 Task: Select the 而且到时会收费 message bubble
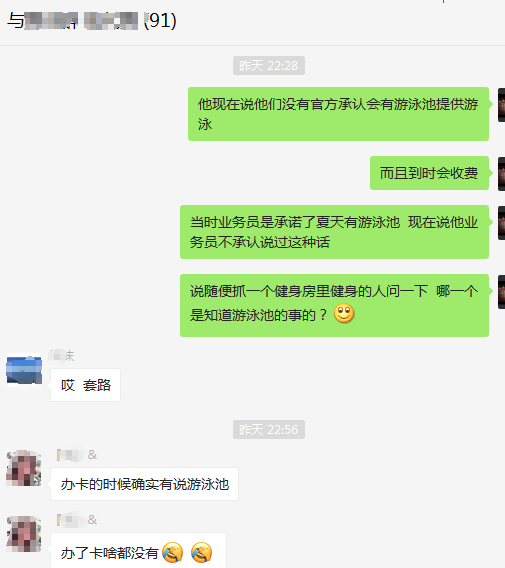click(429, 173)
